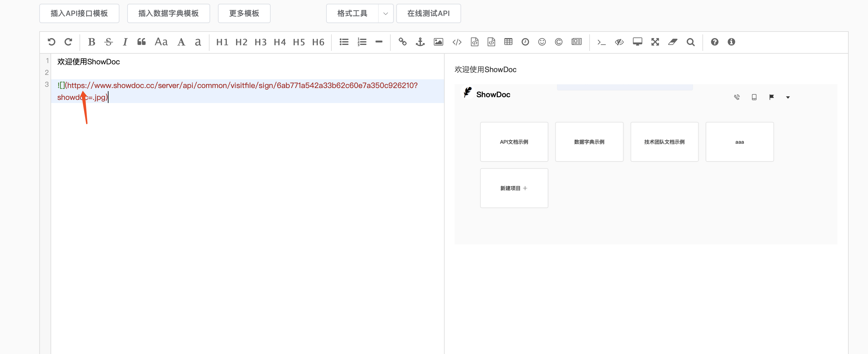
Task: Insert inline code tag
Action: pyautogui.click(x=457, y=42)
